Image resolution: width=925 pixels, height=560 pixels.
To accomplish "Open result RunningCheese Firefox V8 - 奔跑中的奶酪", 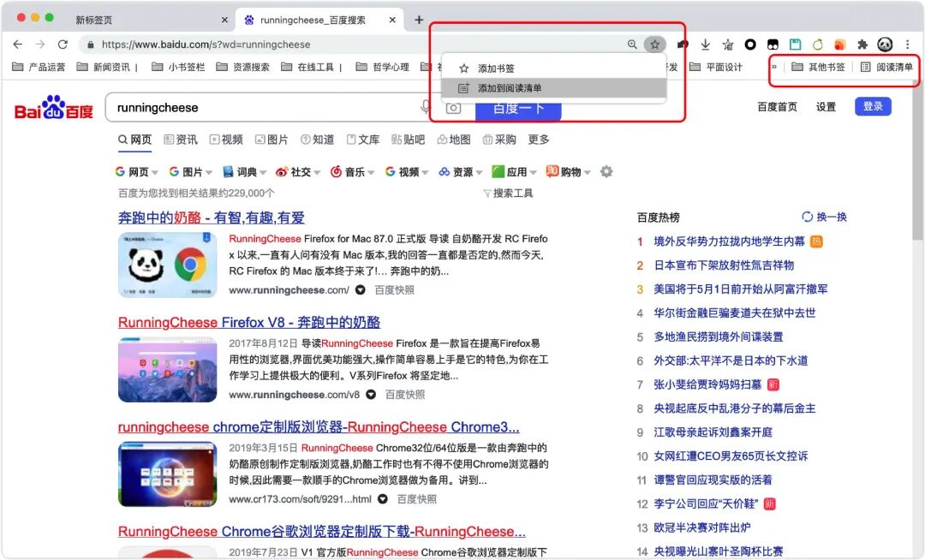I will [x=249, y=323].
